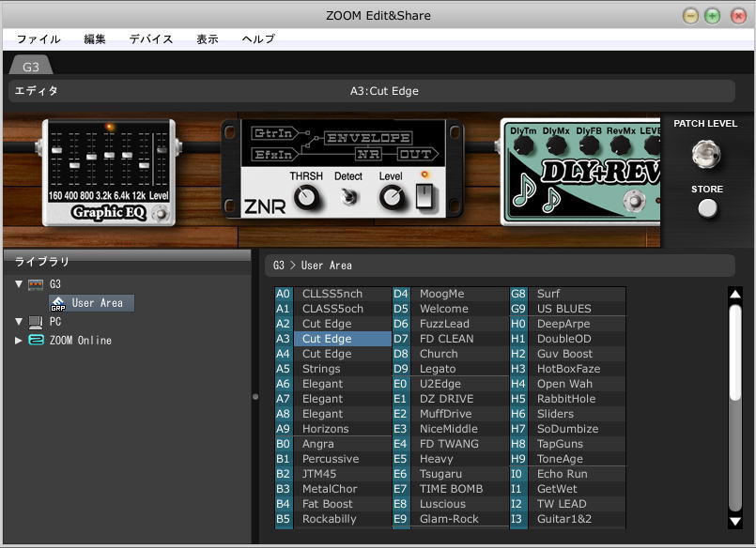Select patch A1 CLASS5och
This screenshot has width=756, height=548.
click(332, 309)
